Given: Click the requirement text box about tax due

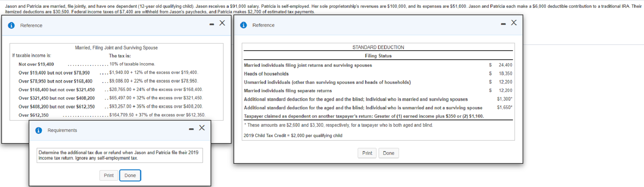Looking at the screenshot, I should click(120, 155).
